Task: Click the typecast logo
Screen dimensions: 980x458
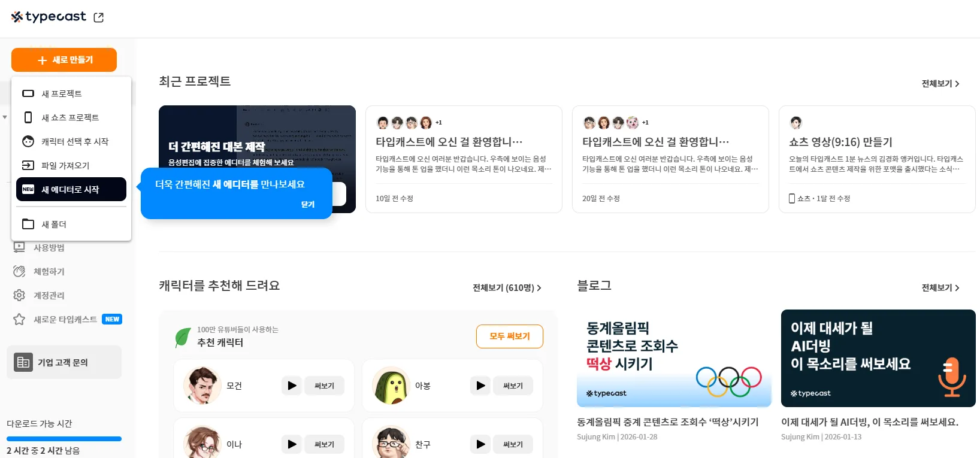Action: pos(49,17)
